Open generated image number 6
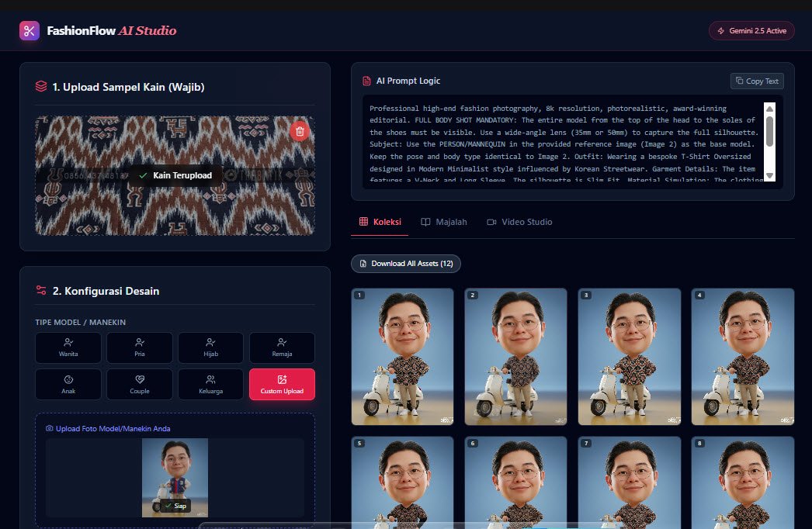This screenshot has height=529, width=812. (515, 482)
